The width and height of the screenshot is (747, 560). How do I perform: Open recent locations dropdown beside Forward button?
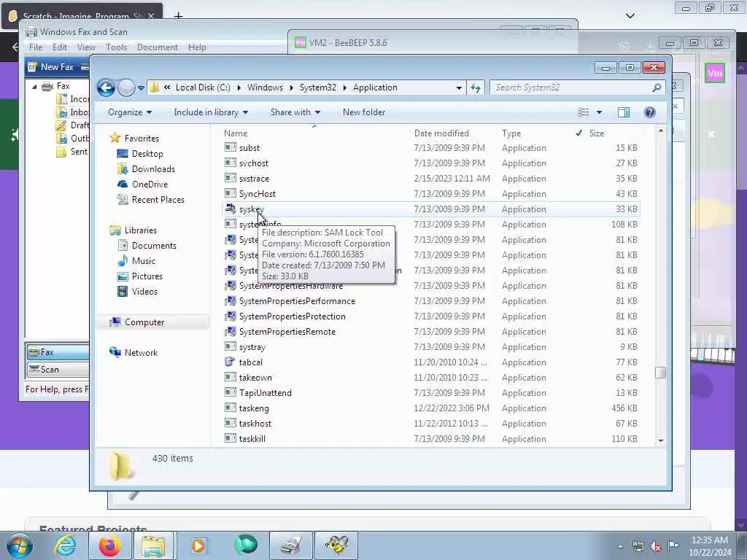[x=141, y=88]
